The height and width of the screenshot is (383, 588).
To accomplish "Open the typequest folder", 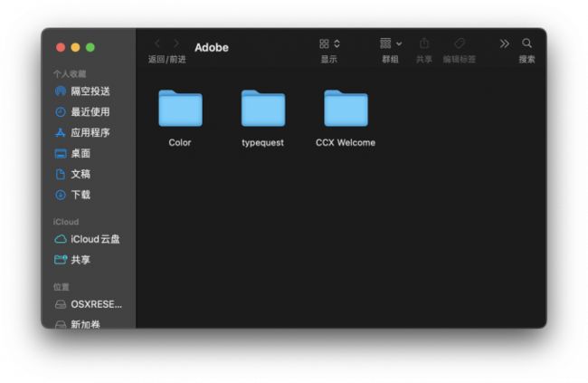I will tap(263, 108).
